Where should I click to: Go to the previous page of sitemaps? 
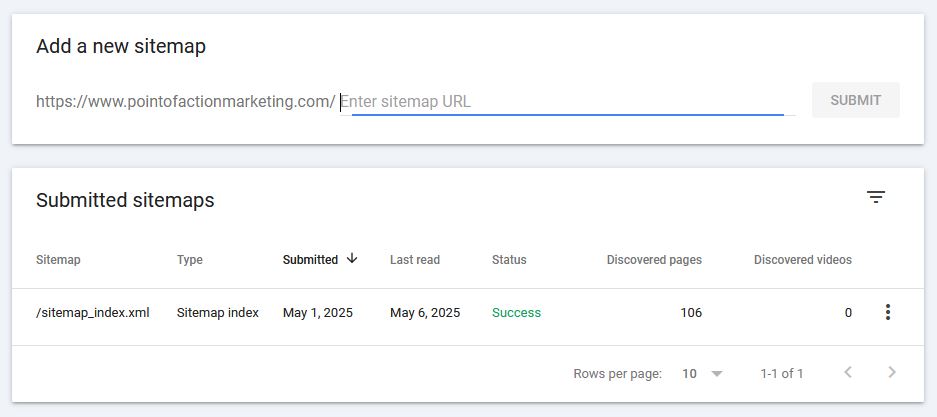(847, 373)
